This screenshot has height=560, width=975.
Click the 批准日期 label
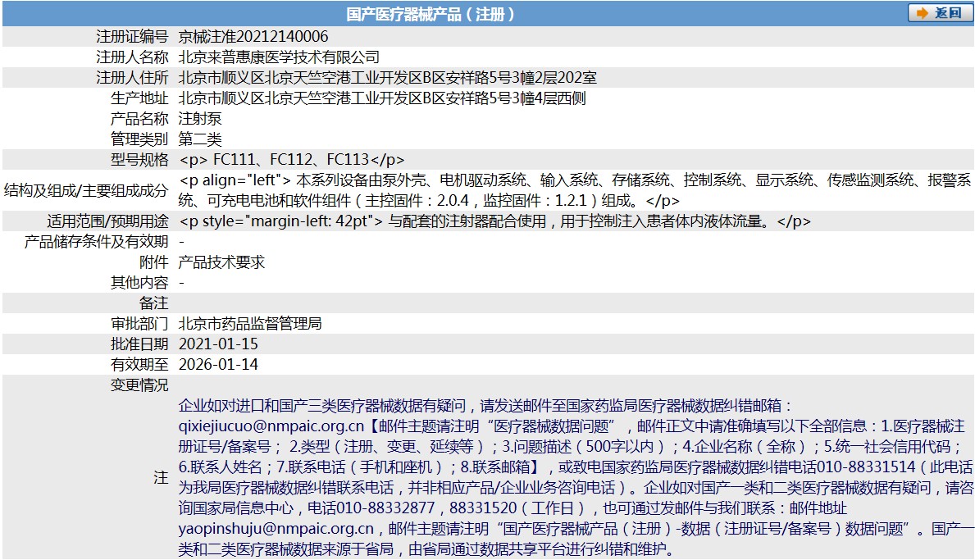point(139,344)
